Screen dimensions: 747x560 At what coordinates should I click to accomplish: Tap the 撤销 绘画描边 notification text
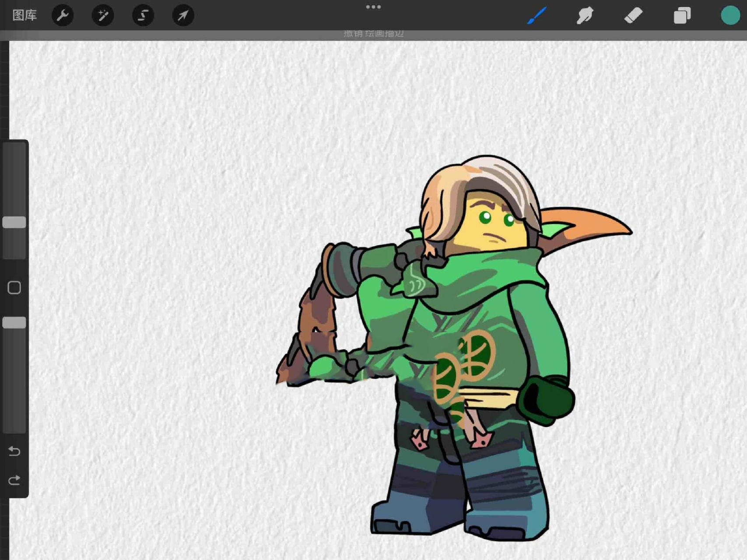pos(373,34)
